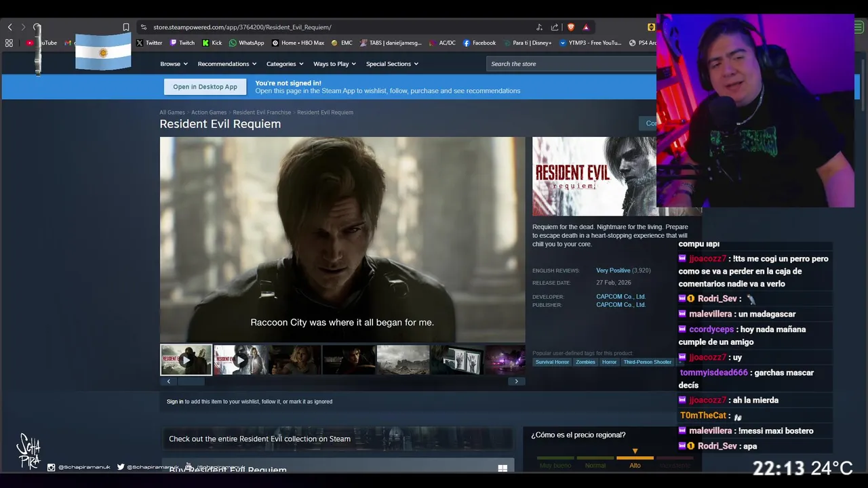Open the EMC bookmark
This screenshot has width=868, height=488.
(342, 43)
